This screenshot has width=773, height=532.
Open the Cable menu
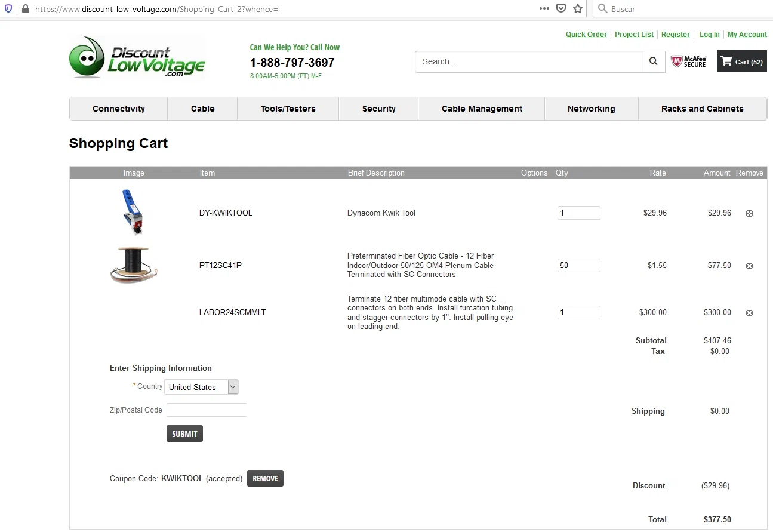pyautogui.click(x=203, y=109)
